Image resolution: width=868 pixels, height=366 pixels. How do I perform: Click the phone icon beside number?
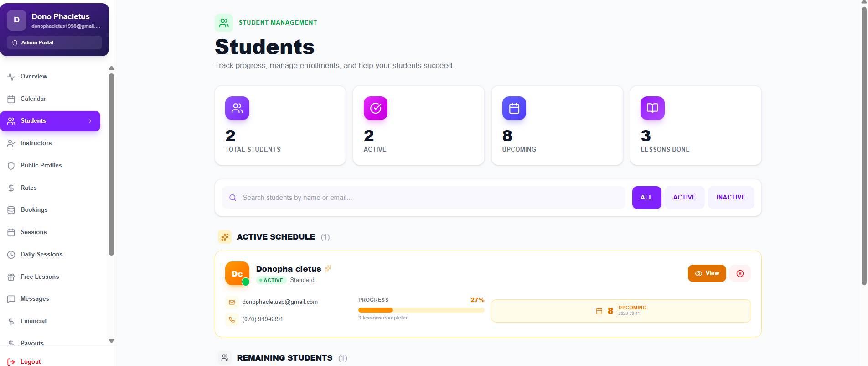[x=232, y=319]
